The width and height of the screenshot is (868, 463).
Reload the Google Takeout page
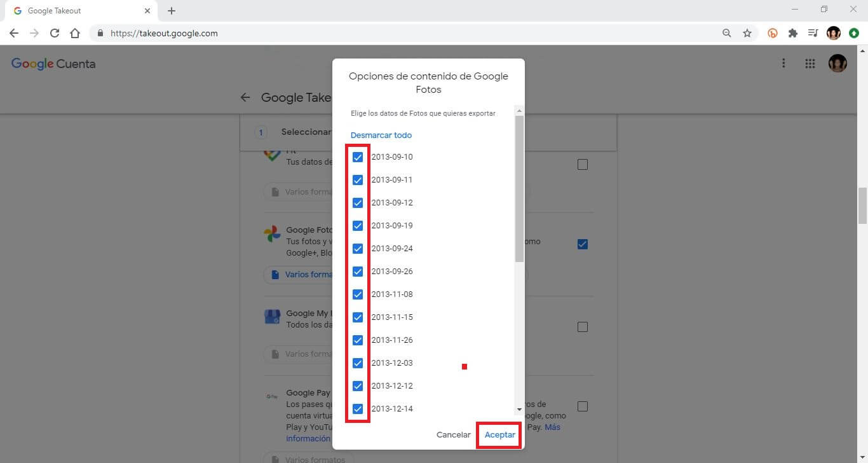55,33
